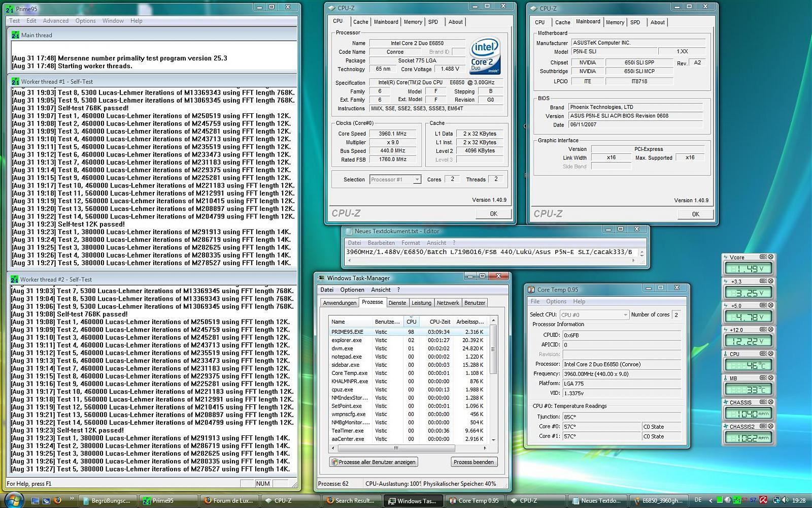Click OK in the CPU-Z processor window
812x508 pixels.
[x=493, y=214]
